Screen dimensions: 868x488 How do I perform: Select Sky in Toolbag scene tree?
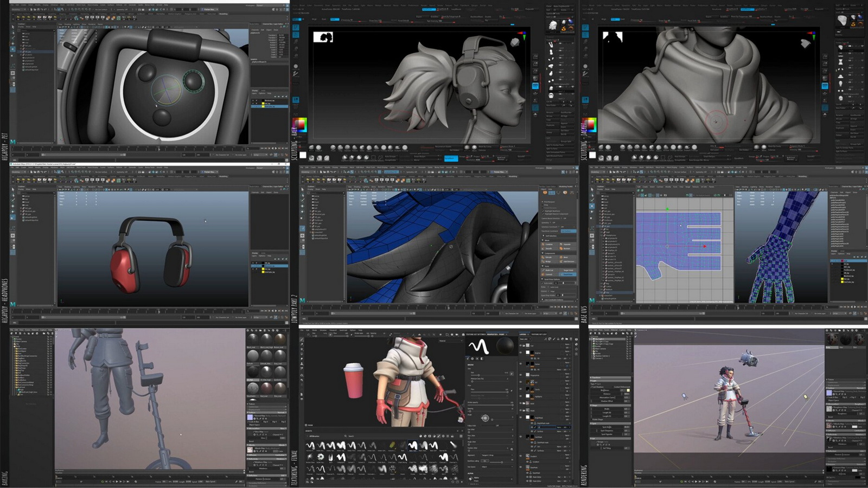[17, 344]
